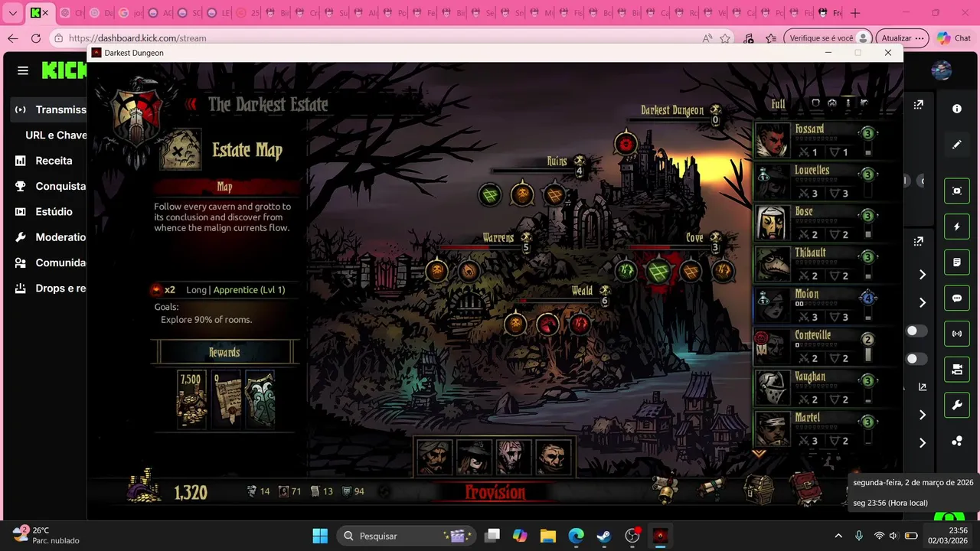Click the Kick lightning bolt quick action

click(x=956, y=227)
